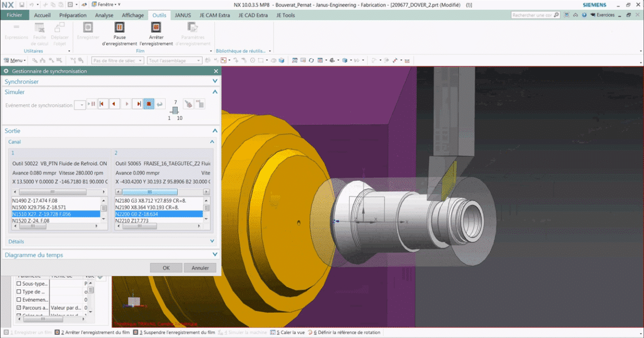Collapse the Simuler section
This screenshot has width=644, height=338.
(215, 92)
